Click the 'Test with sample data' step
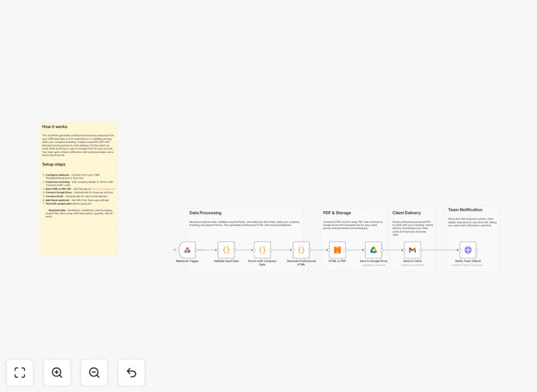This screenshot has width=537, height=392. click(58, 203)
